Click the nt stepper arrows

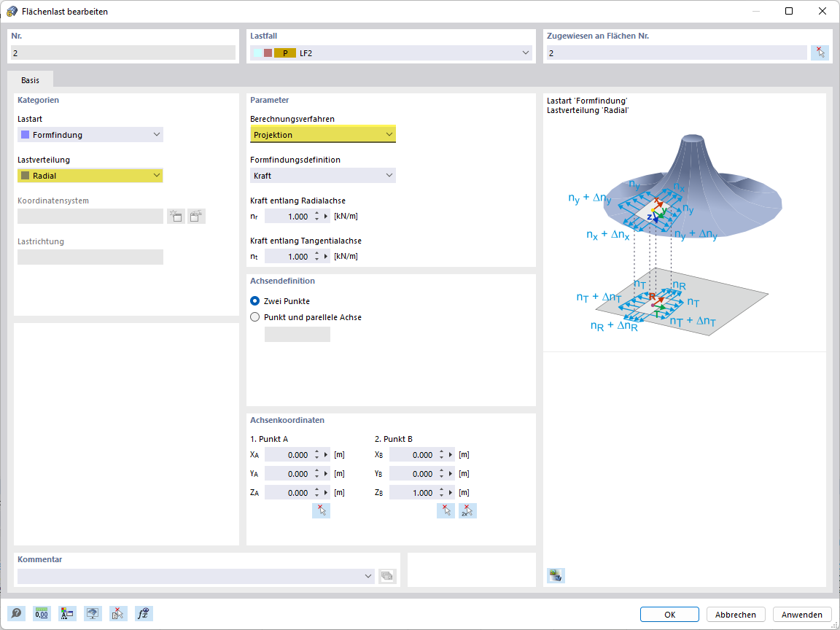(317, 257)
